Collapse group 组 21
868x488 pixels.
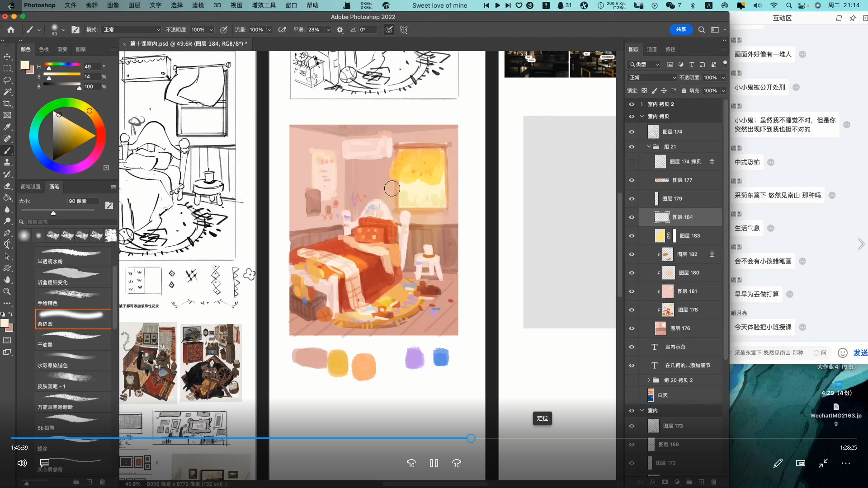coord(649,146)
